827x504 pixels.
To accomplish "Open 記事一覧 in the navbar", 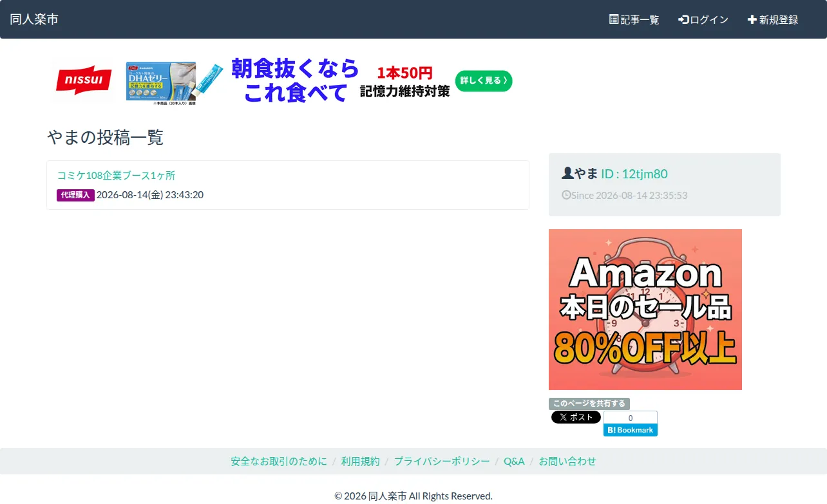I will click(634, 19).
